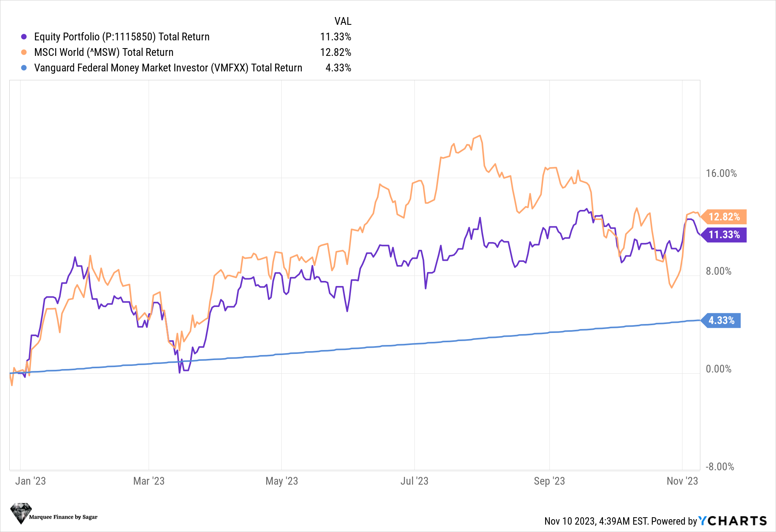Viewport: 776px width, 532px height.
Task: Click the Marquee Finance by Sagar text
Action: (63, 517)
